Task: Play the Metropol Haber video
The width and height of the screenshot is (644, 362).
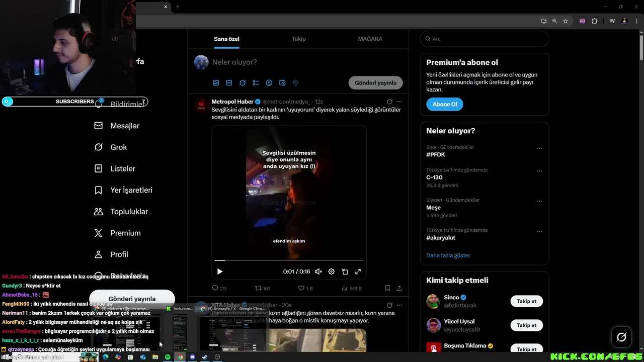Action: [x=220, y=271]
